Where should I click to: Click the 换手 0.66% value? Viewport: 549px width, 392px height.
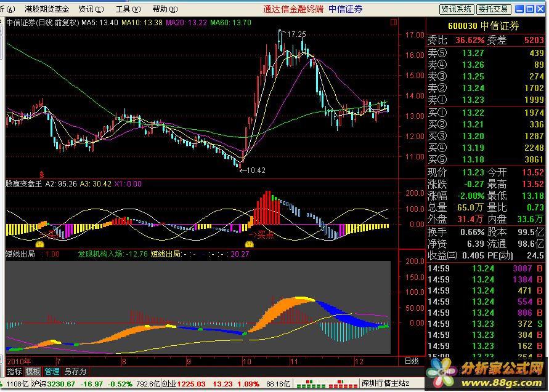pyautogui.click(x=473, y=232)
